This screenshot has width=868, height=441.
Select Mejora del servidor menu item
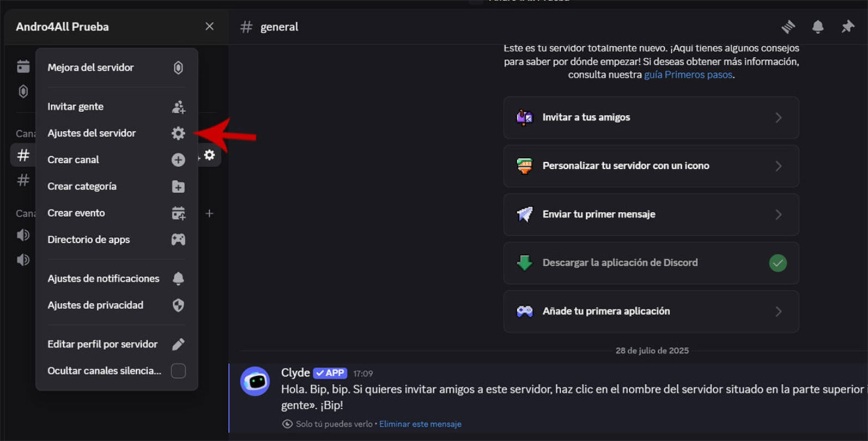pyautogui.click(x=117, y=68)
